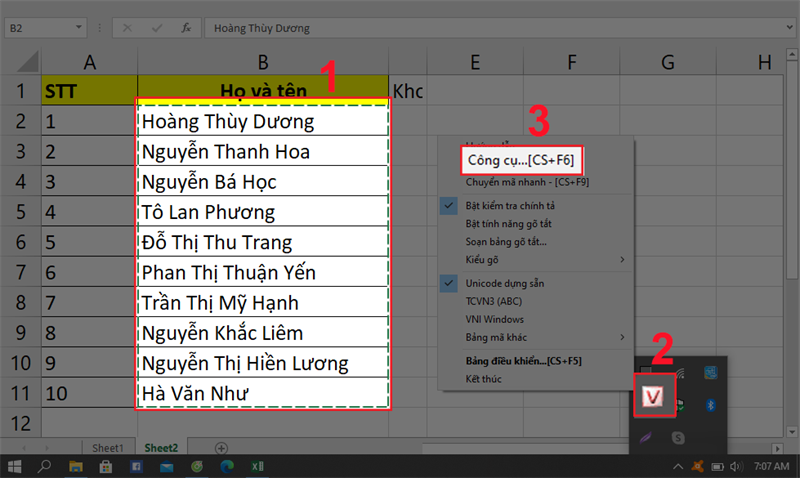Screen dimensions: 800x478
Task: Select the Sheet2 tab
Action: point(161,448)
